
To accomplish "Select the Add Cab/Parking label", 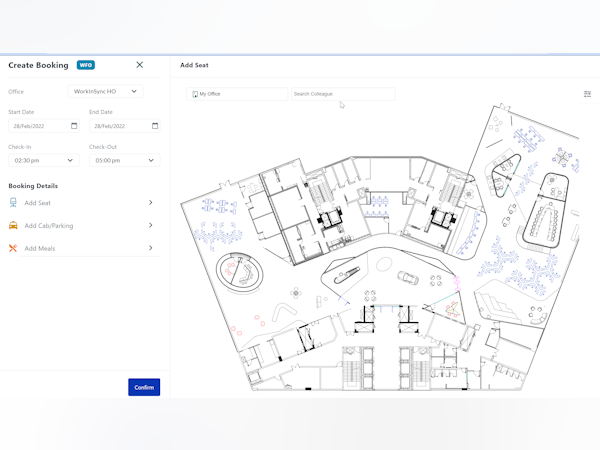I will coord(49,226).
